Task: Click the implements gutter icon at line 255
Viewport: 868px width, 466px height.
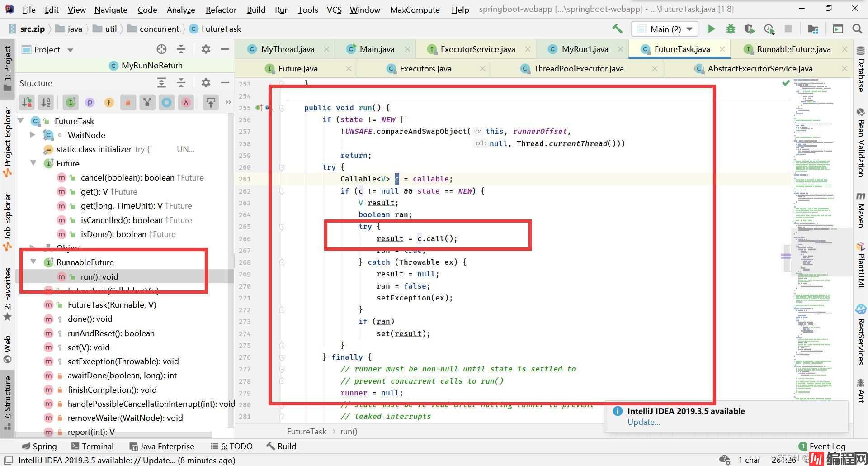Action: (x=259, y=108)
